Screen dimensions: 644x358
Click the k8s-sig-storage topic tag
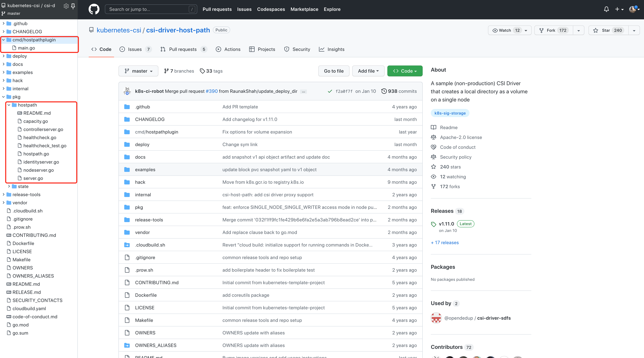click(x=450, y=113)
